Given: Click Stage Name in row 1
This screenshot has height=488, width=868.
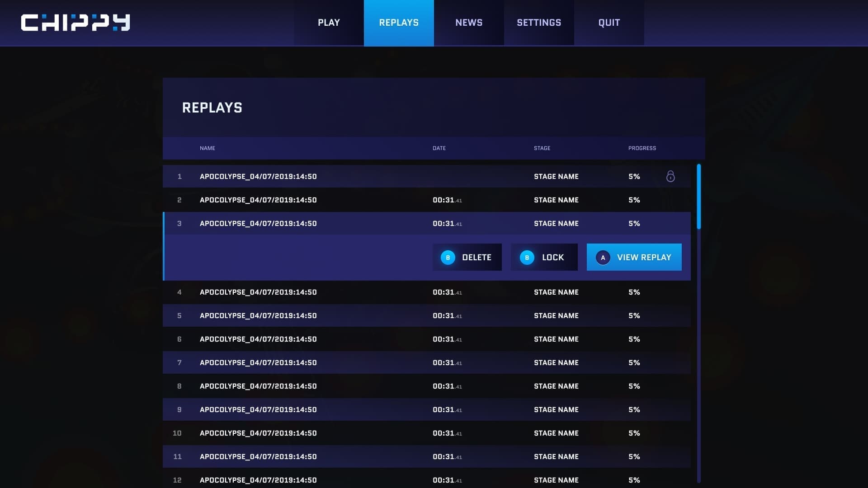Looking at the screenshot, I should [556, 176].
